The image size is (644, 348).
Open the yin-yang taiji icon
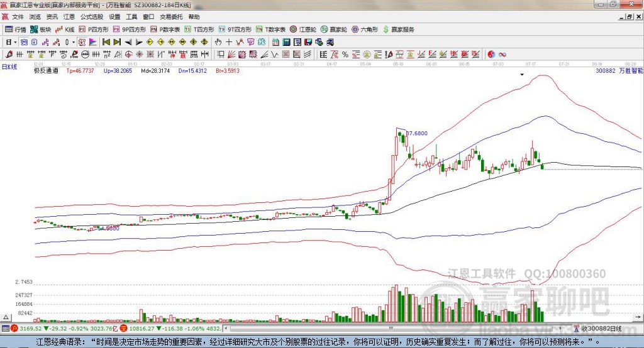491,54
